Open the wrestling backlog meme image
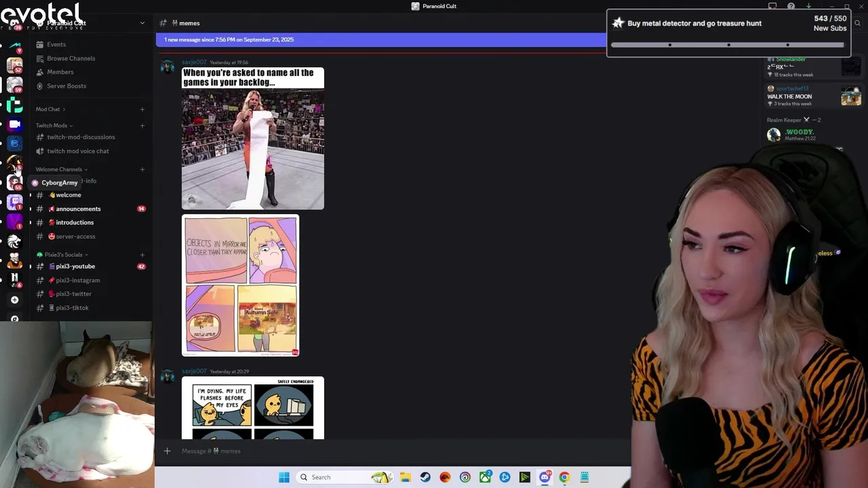The width and height of the screenshot is (868, 488). click(x=253, y=138)
